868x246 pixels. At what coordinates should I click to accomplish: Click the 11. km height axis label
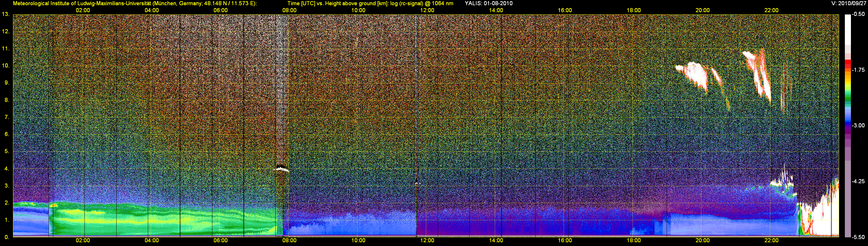pos(6,49)
